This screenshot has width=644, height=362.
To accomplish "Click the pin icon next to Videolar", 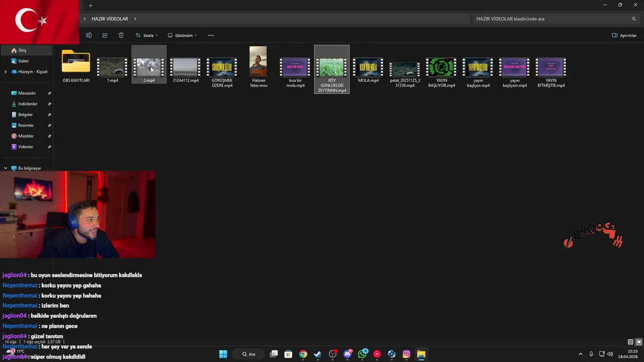I will [49, 147].
